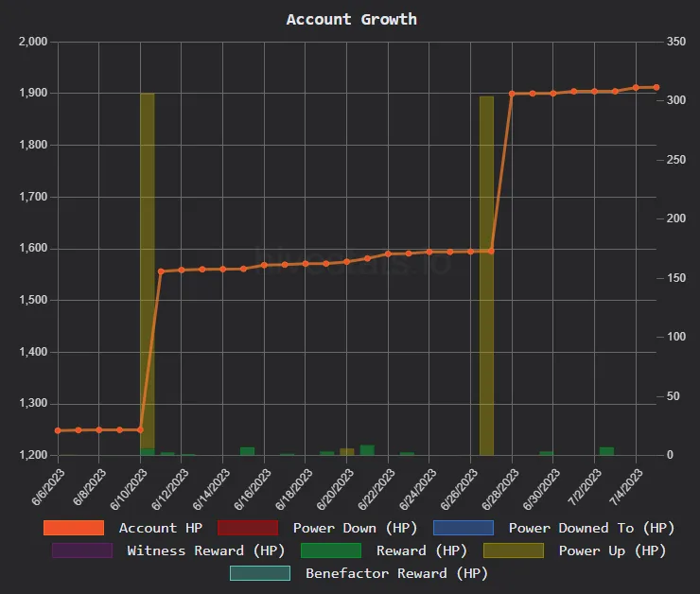700x594 pixels.
Task: Click the '1,200' left axis label
Action: (x=33, y=455)
